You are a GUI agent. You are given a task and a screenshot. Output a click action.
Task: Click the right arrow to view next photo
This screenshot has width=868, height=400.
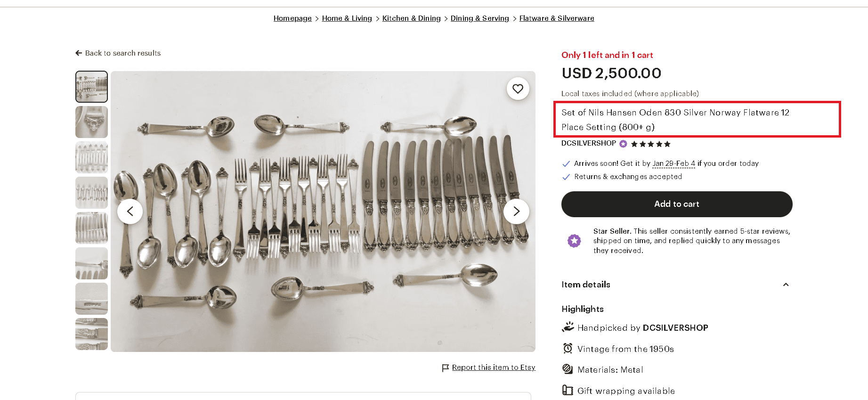(x=516, y=212)
